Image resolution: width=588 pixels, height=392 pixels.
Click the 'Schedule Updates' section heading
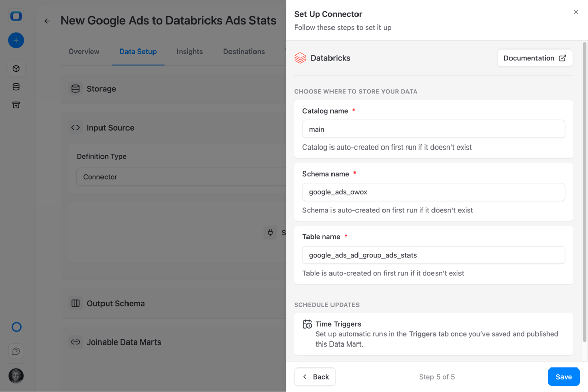[x=326, y=305]
